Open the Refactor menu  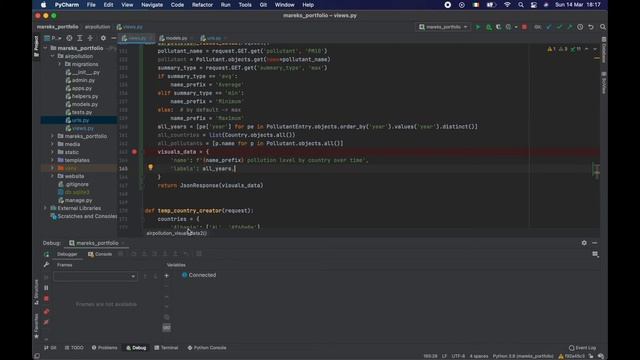coord(202,5)
